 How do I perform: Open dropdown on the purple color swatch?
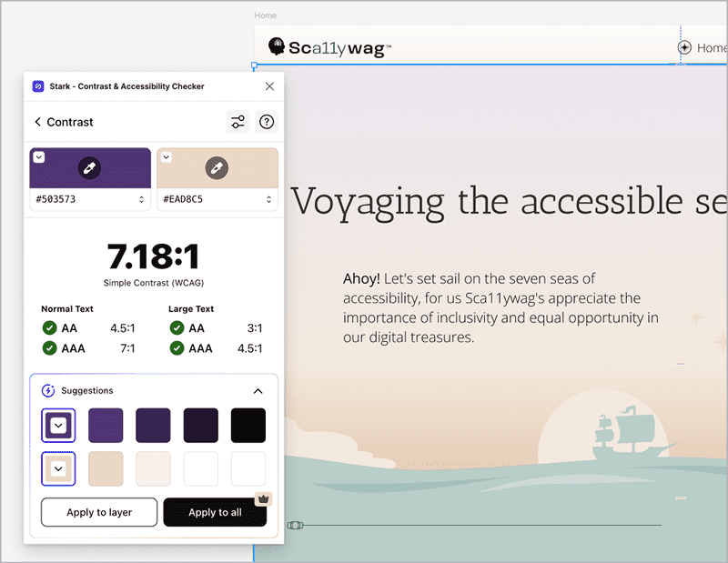point(39,157)
